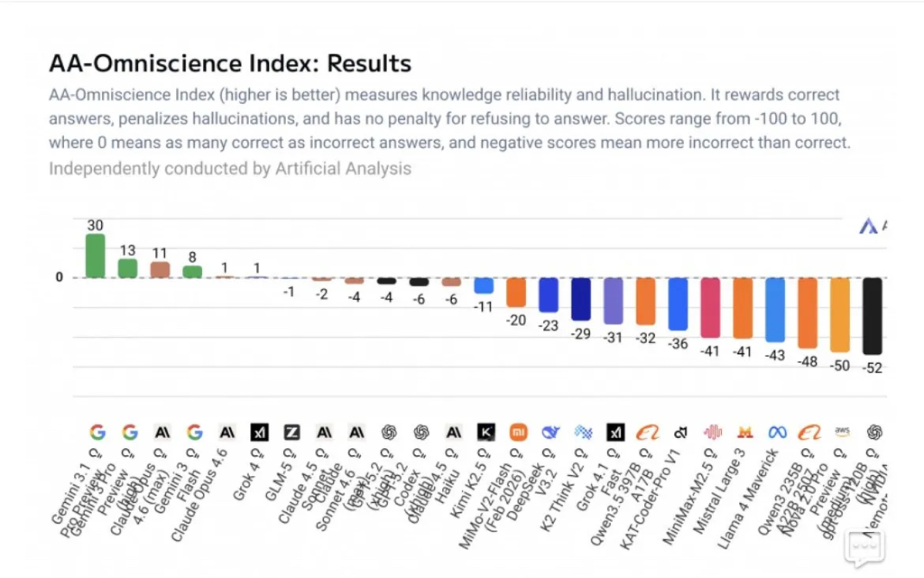Click the Meta logo for Llama 4 Maverick
This screenshot has width=924, height=578.
[776, 432]
